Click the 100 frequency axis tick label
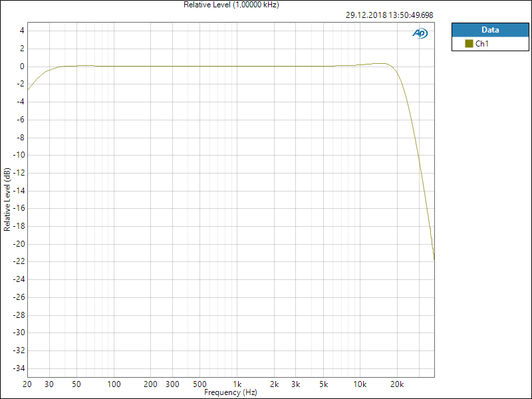 (114, 384)
